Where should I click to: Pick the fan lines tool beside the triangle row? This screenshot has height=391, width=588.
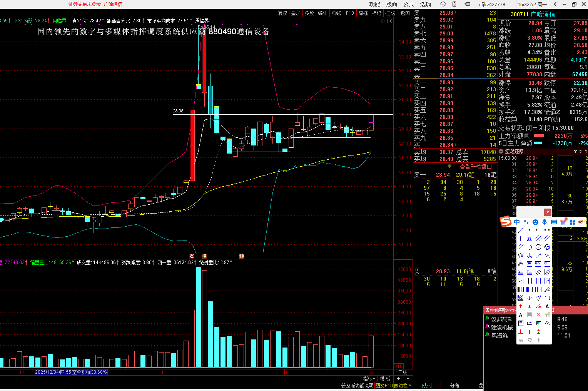point(521,298)
